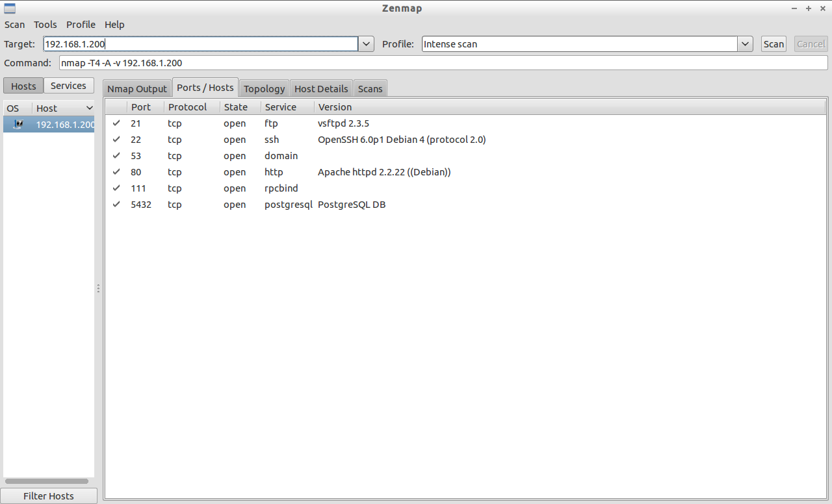Click the 'tcp' protocol cell in port 21 row
The image size is (832, 504).
click(x=174, y=123)
